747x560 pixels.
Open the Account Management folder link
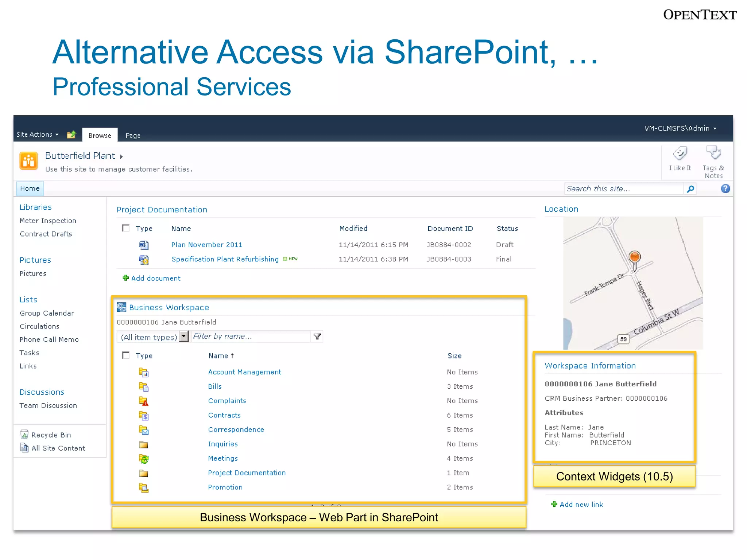(244, 372)
